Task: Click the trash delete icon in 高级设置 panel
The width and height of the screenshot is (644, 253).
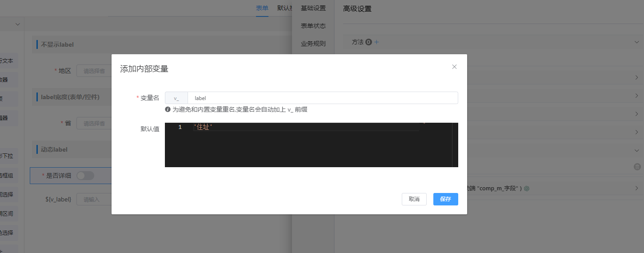Action: tap(636, 167)
